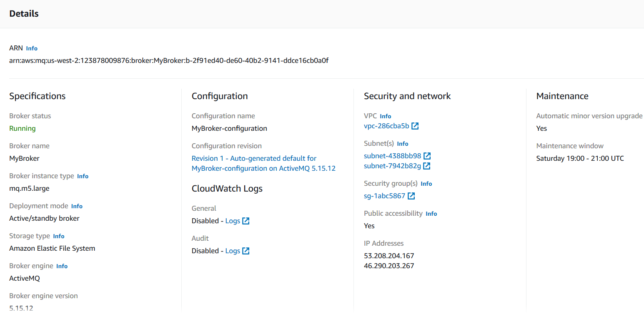Screen dimensions: 644x314
Task: Open security group sg-1abc5867
Action: coord(384,196)
